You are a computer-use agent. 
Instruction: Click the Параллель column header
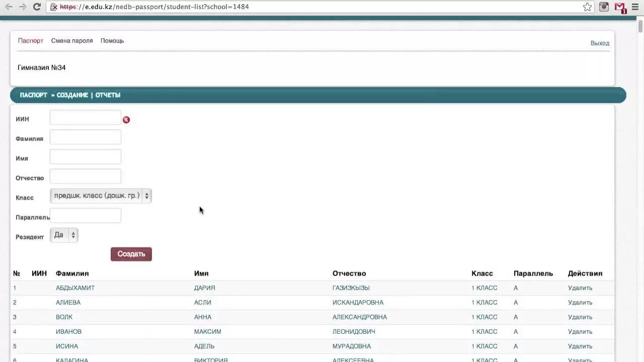click(533, 274)
